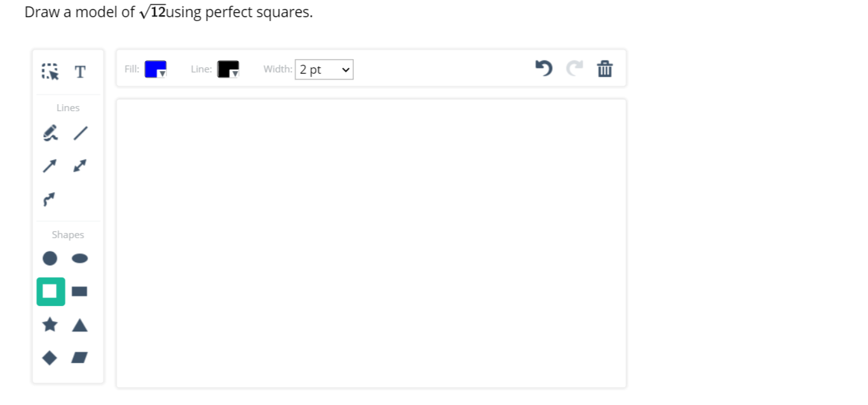Select the pointer selection tool
The width and height of the screenshot is (868, 405).
(x=49, y=71)
